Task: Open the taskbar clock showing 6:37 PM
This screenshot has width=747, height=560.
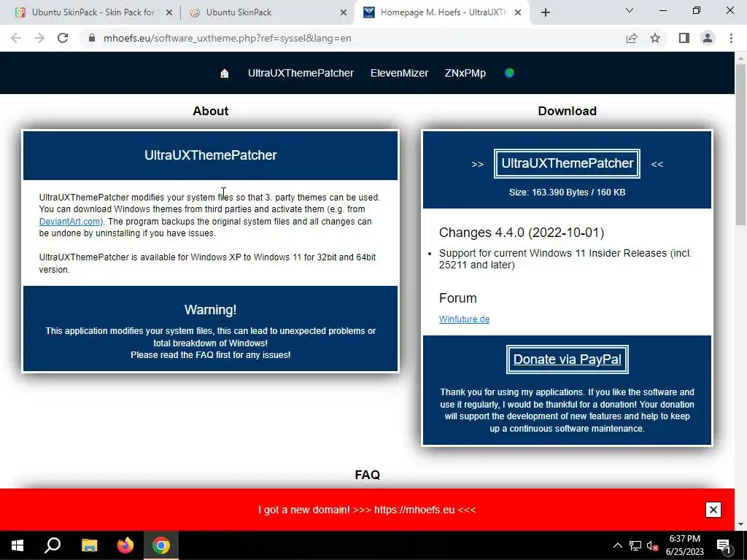Action: (684, 545)
